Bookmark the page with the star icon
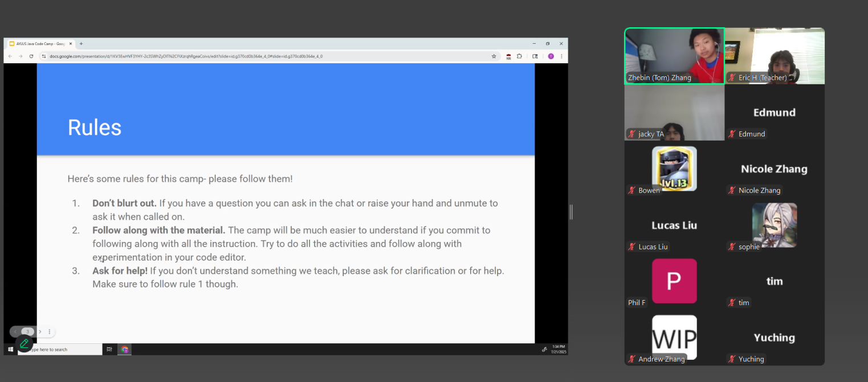This screenshot has height=382, width=868. (x=494, y=56)
